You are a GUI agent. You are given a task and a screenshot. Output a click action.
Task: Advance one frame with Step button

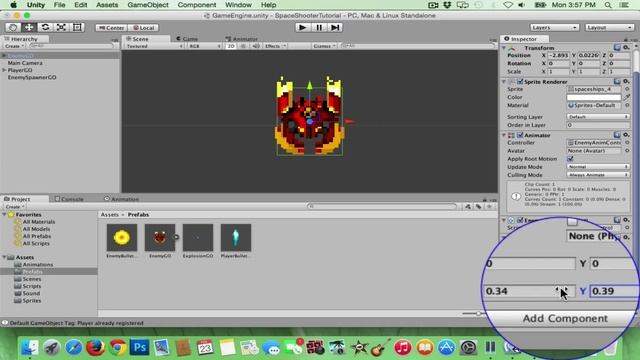[x=335, y=27]
